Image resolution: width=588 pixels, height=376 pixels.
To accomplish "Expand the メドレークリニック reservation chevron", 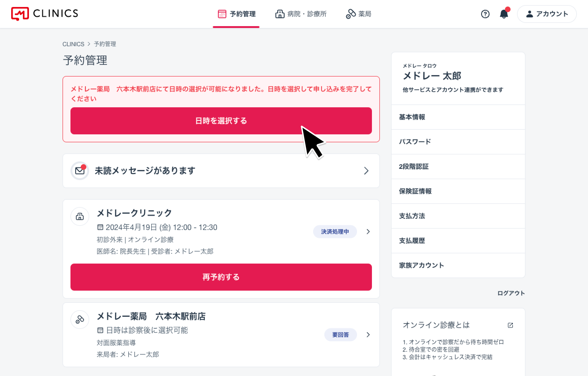I will tap(368, 231).
